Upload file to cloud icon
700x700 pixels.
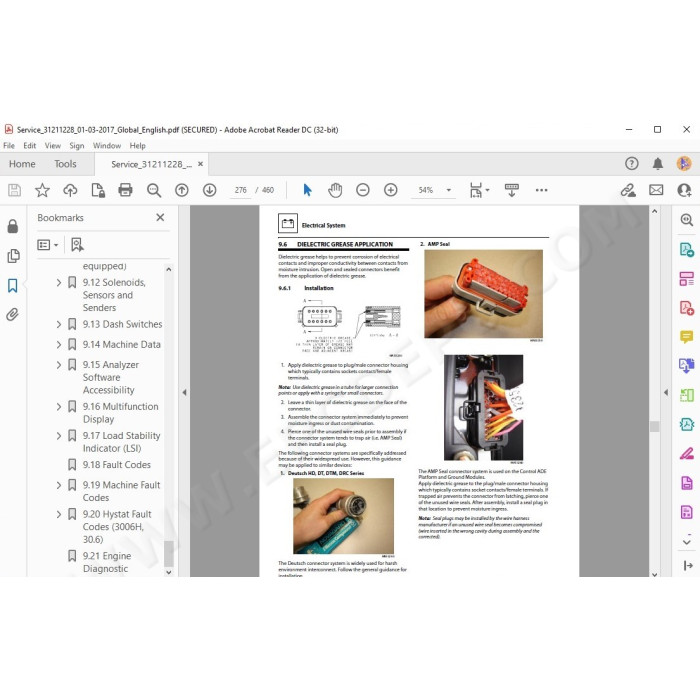click(x=70, y=190)
